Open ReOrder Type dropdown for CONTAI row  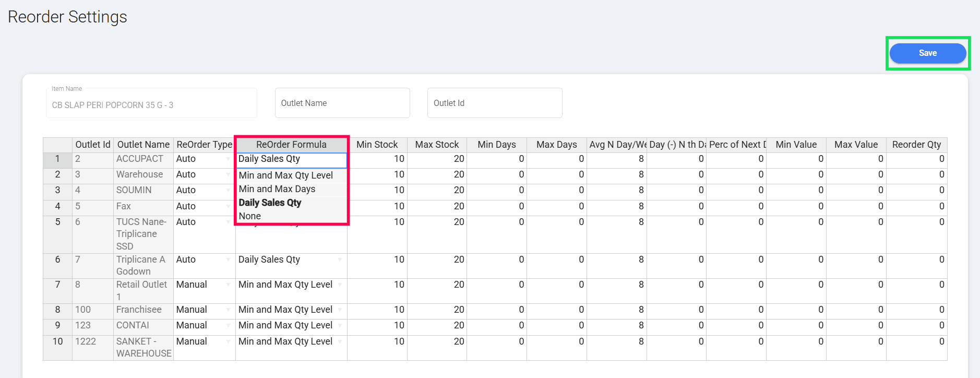tap(228, 326)
